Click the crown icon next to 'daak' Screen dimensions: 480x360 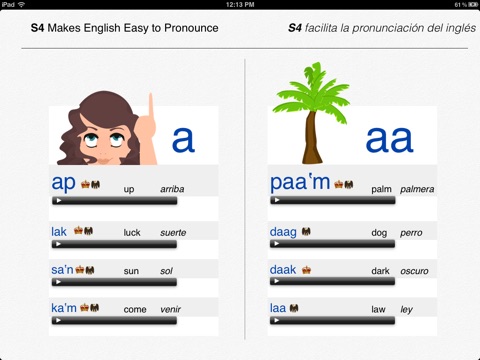(306, 270)
